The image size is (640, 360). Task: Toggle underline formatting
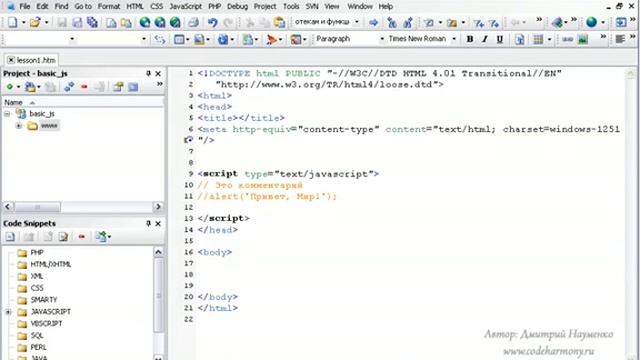(x=500, y=39)
